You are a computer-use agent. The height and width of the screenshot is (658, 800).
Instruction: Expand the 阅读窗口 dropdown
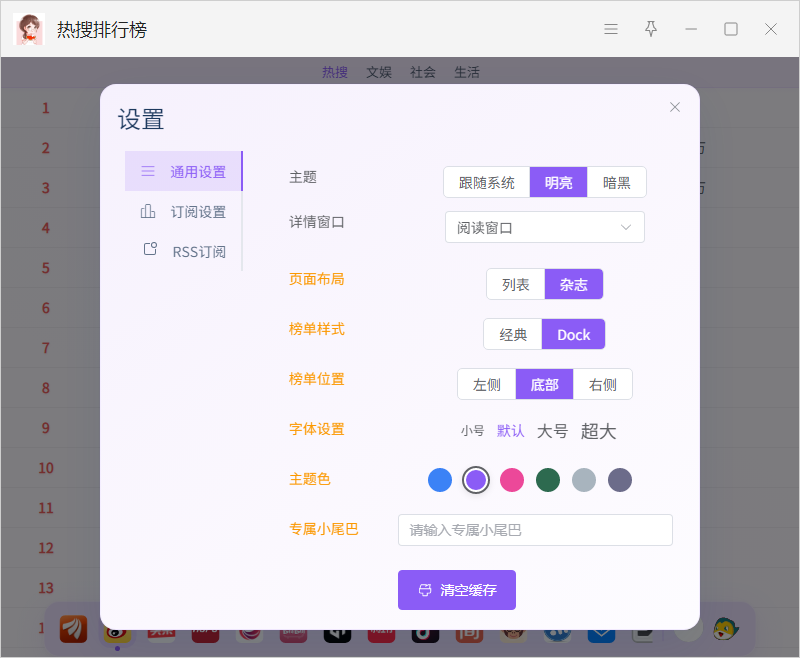[544, 227]
